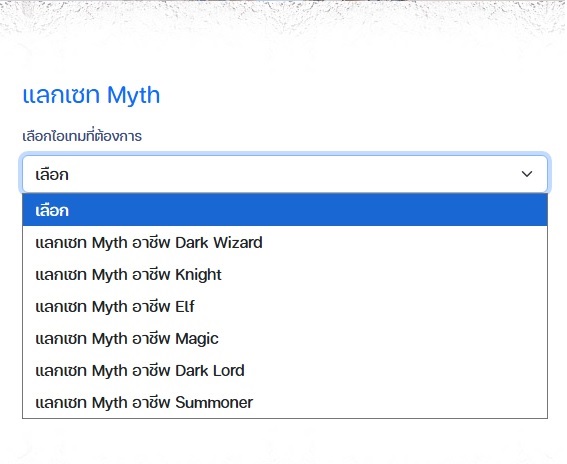Choose แลกเซท Myth อาชีพ Dark Wizard
Viewport: 567px width, 464px height.
285,242
